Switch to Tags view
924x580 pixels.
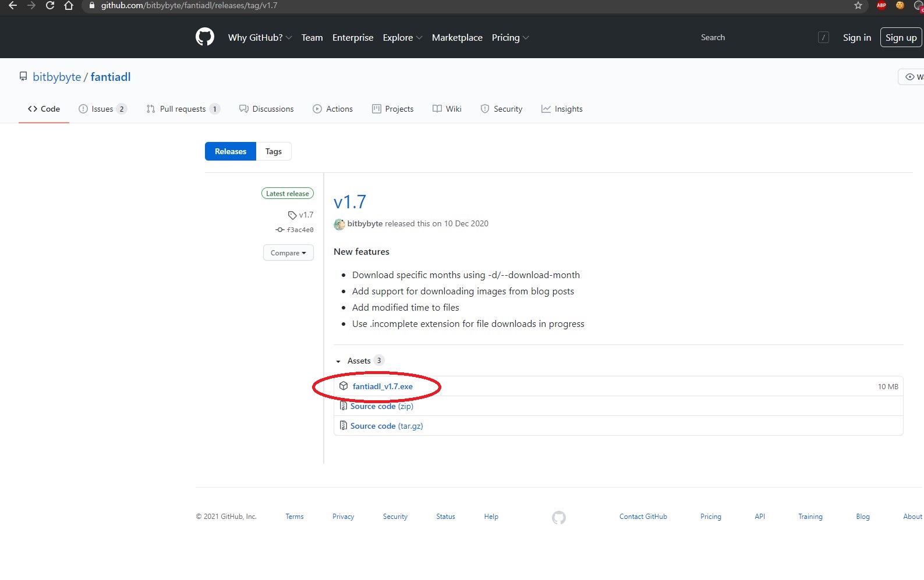click(274, 151)
